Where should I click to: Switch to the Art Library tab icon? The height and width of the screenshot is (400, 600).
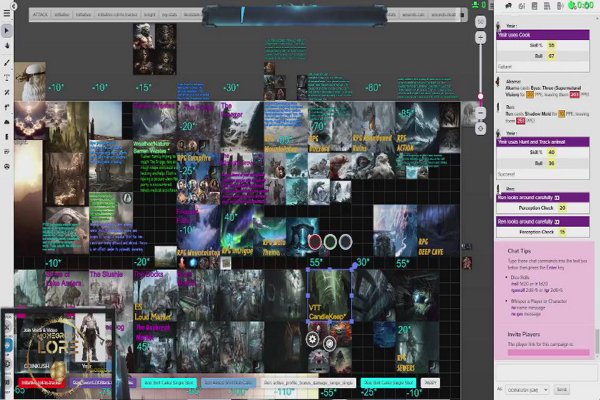click(522, 6)
